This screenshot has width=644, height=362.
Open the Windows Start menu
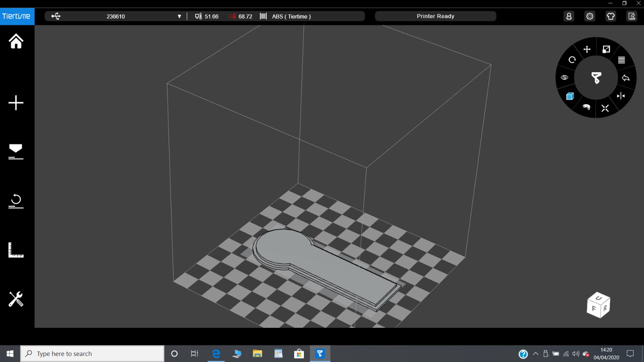click(10, 354)
